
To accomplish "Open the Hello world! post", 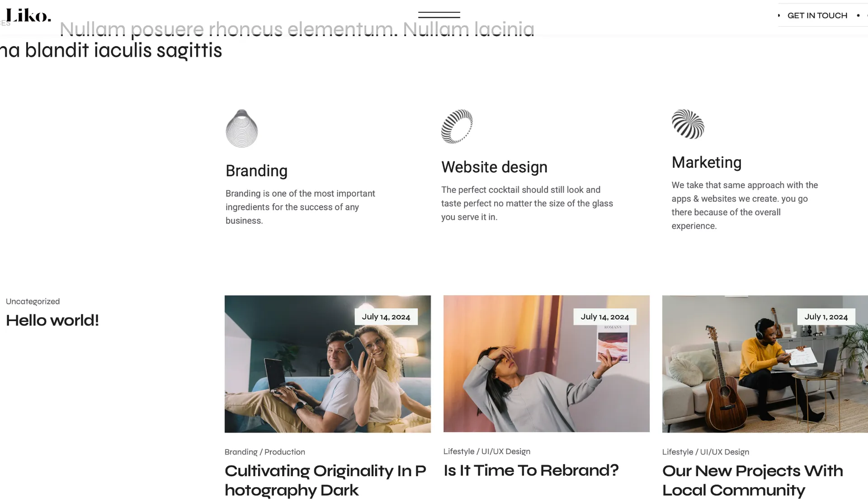I will pos(52,321).
